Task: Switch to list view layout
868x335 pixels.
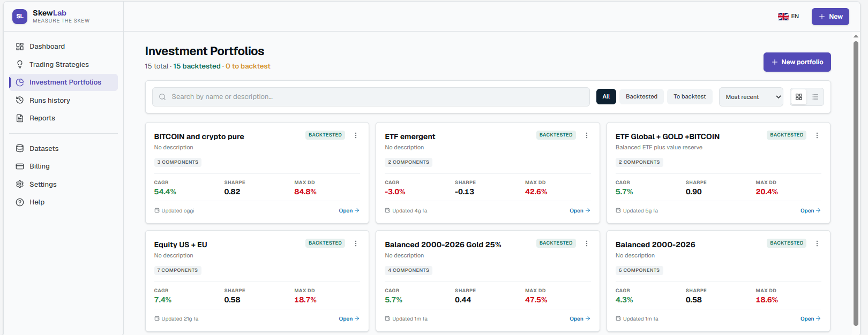Action: [x=815, y=97]
